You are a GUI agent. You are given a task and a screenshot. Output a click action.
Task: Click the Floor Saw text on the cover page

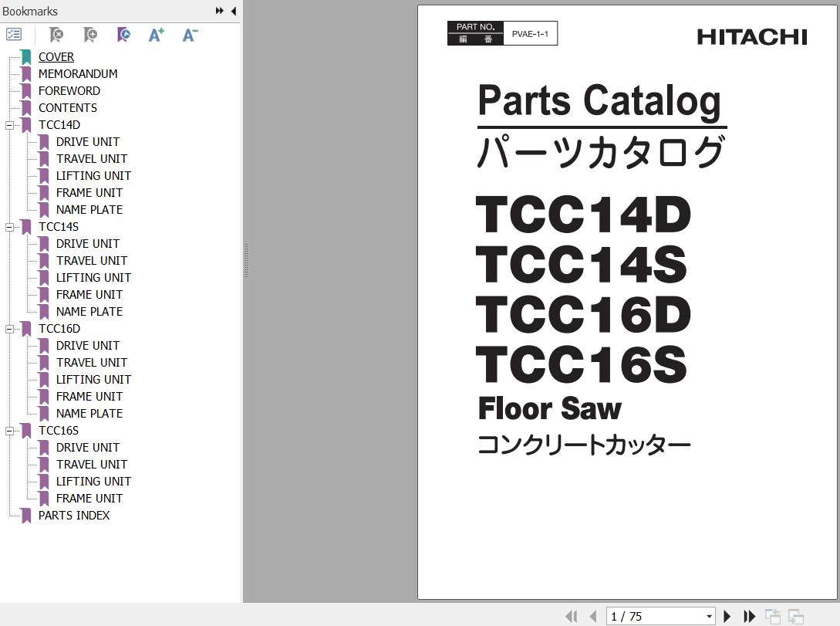[x=550, y=409]
